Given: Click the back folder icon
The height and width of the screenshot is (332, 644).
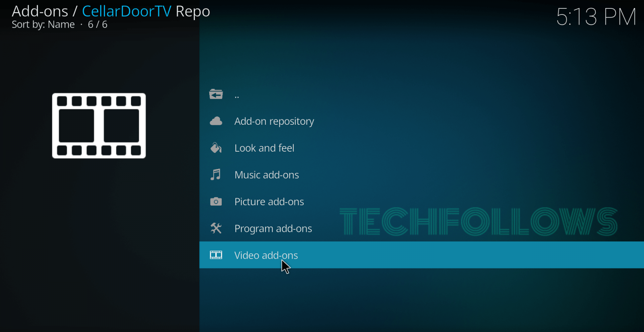Looking at the screenshot, I should (x=216, y=94).
